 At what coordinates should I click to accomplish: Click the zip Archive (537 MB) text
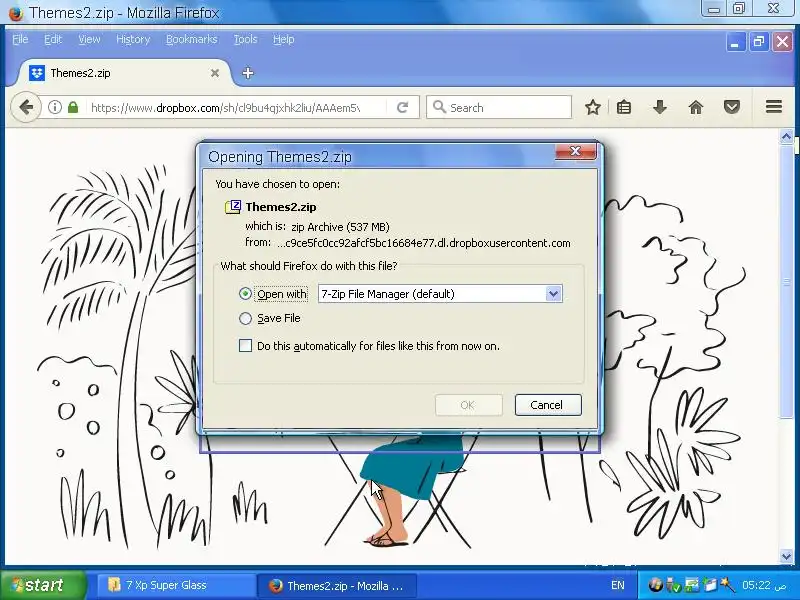(340, 227)
